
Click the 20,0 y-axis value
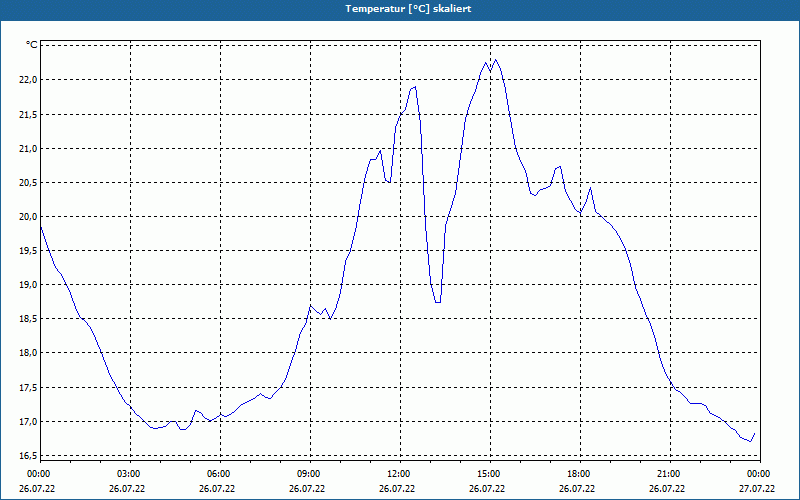(29, 217)
